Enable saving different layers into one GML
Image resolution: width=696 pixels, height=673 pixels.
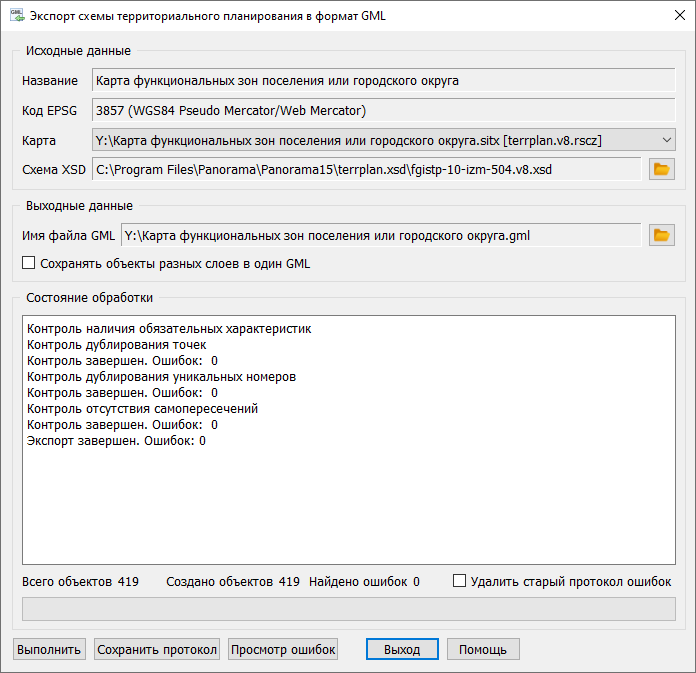click(29, 264)
